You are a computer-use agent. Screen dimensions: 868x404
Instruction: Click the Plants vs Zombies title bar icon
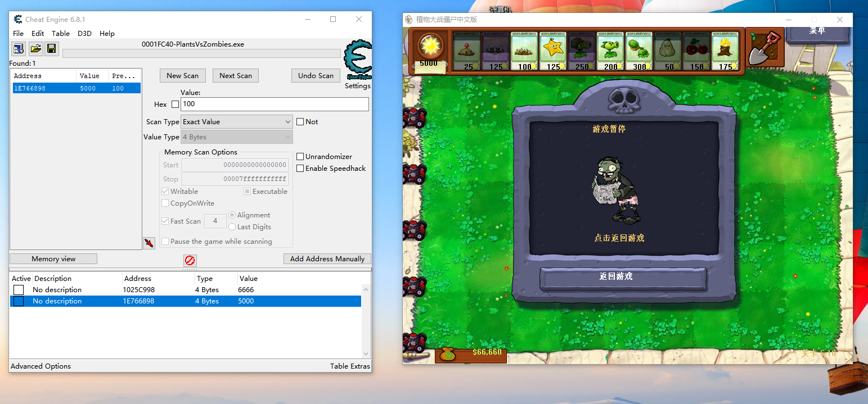[409, 20]
